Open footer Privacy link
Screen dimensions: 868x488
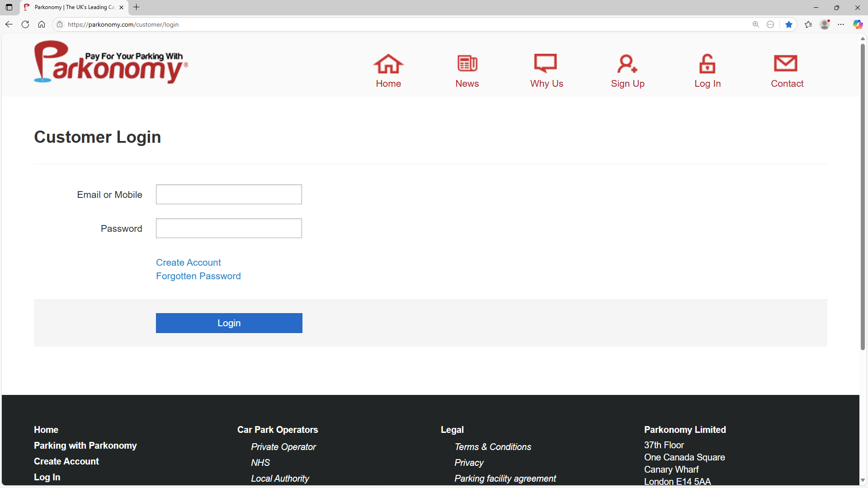point(469,463)
